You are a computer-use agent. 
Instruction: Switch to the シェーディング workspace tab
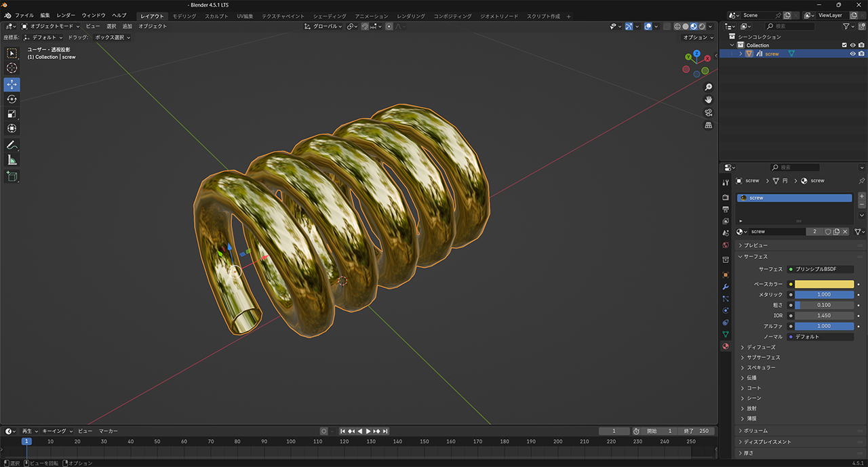click(331, 16)
